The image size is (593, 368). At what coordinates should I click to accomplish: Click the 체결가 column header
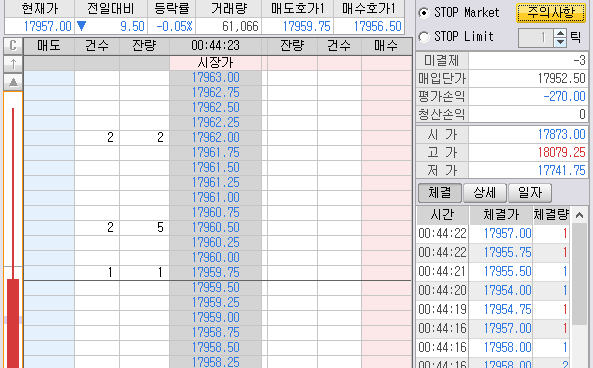tap(501, 215)
